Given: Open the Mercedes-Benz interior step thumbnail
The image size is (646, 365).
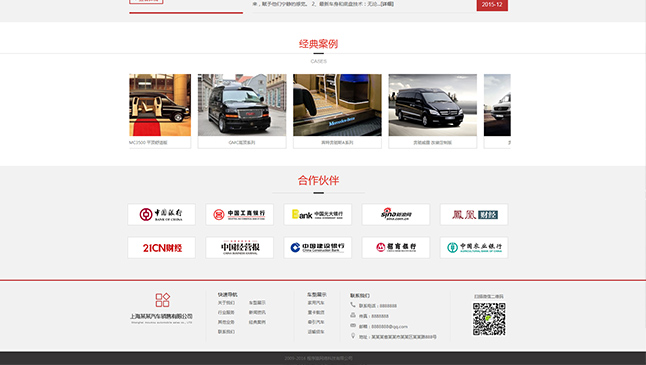Looking at the screenshot, I should (337, 105).
